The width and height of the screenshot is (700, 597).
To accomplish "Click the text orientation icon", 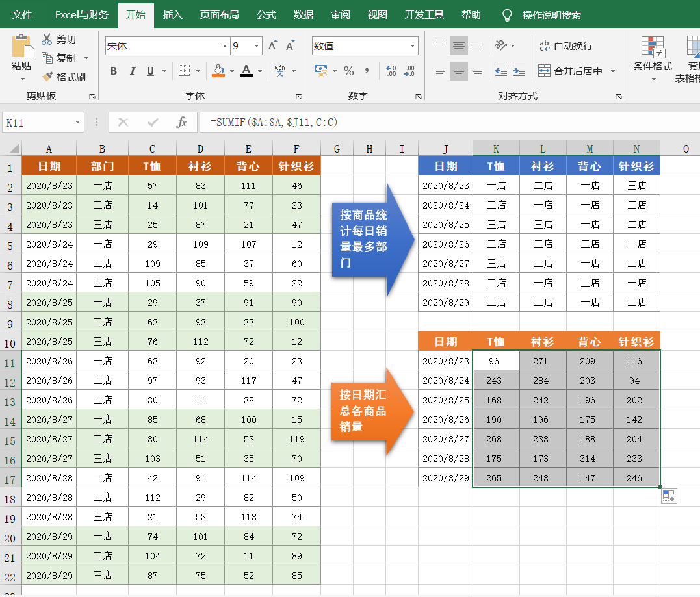I will coord(501,45).
